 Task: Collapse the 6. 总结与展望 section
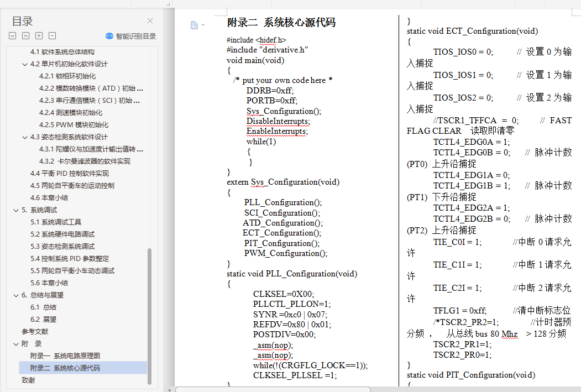click(x=16, y=296)
